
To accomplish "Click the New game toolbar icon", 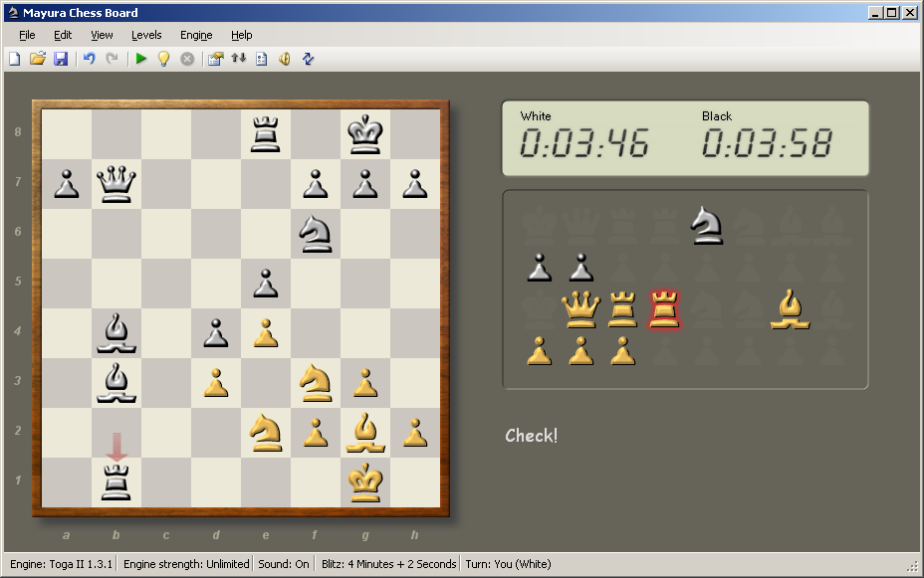I will tap(14, 59).
